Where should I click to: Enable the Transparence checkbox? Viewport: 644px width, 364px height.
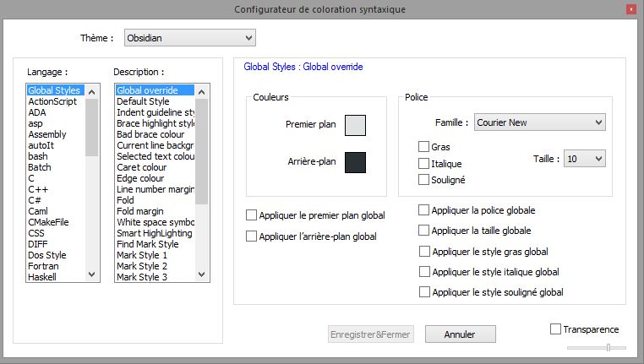[x=555, y=329]
